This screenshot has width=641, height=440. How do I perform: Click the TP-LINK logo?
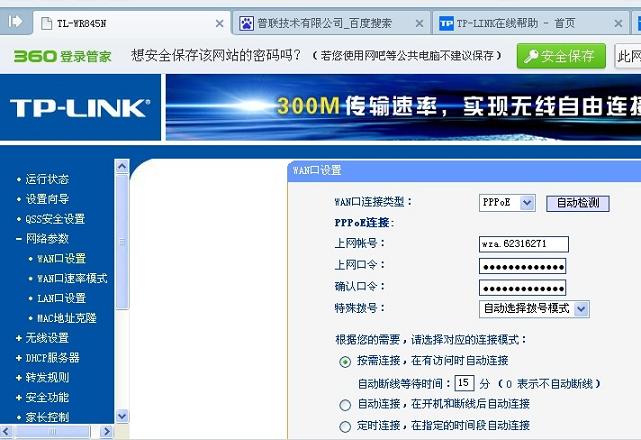(x=80, y=108)
